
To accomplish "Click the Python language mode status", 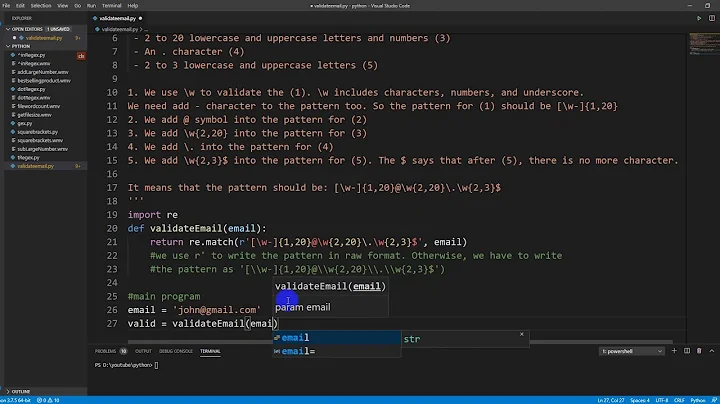I will 698,400.
